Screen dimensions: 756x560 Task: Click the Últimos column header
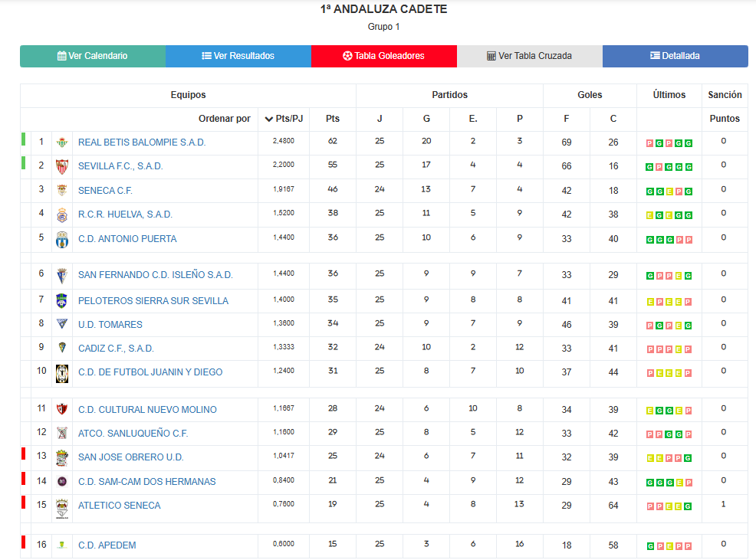669,95
